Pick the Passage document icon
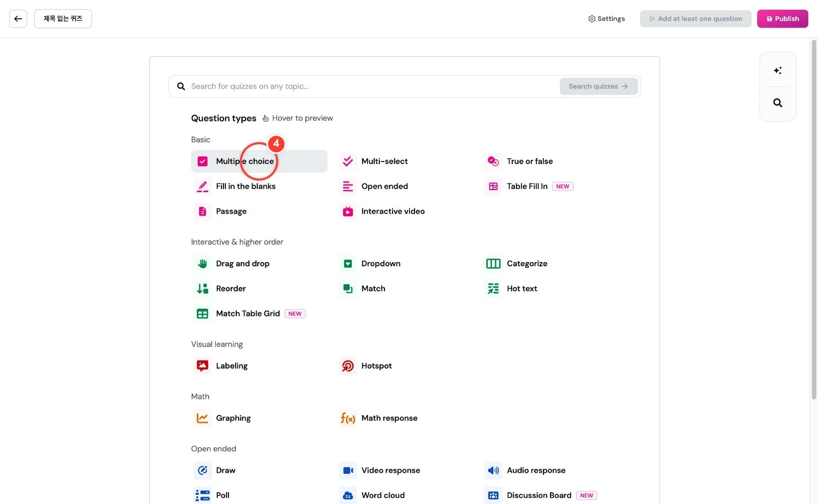This screenshot has width=818, height=504. coord(202,212)
